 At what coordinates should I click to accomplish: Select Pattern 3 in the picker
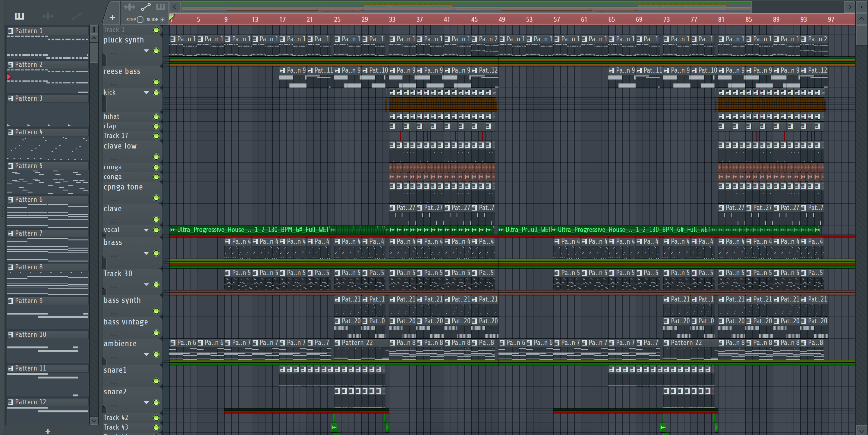(48, 98)
